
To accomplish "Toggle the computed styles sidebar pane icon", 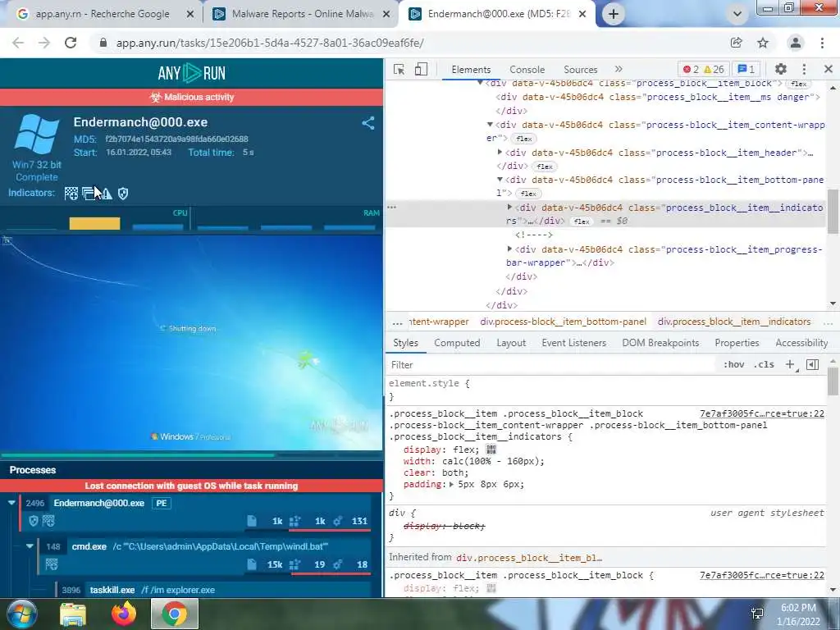I will coord(812,365).
